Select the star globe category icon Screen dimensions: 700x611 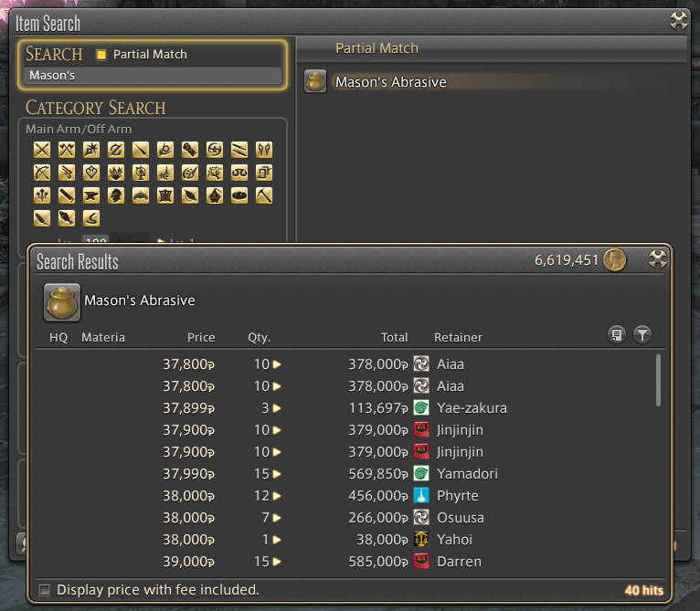(x=141, y=173)
